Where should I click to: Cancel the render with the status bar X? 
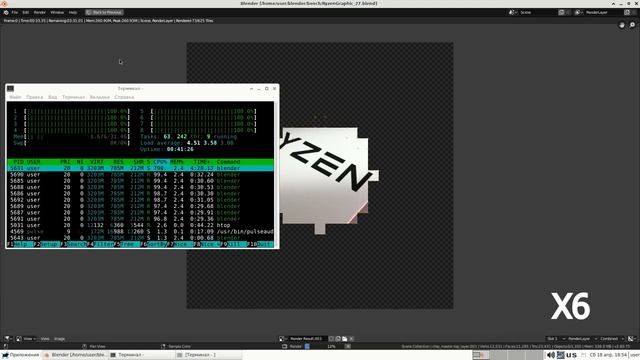[348, 346]
